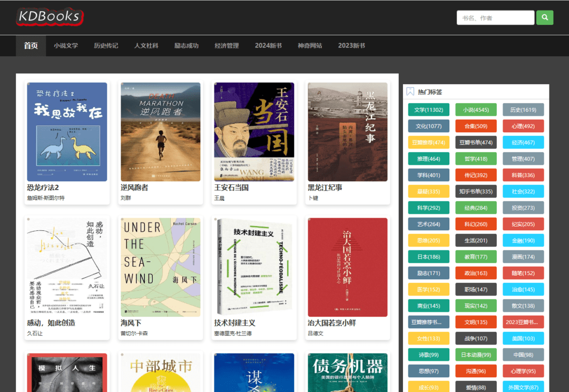The image size is (569, 392).
Task: Open the 技术封建主义 book cover
Action: tap(254, 267)
